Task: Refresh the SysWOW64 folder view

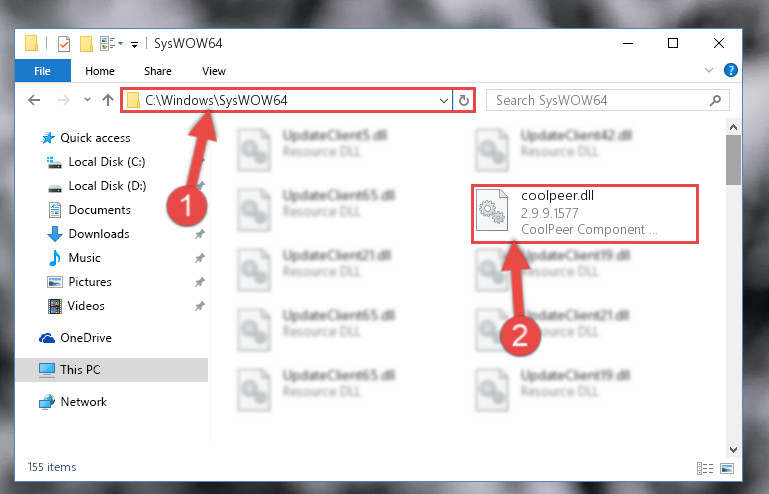Action: coord(463,101)
